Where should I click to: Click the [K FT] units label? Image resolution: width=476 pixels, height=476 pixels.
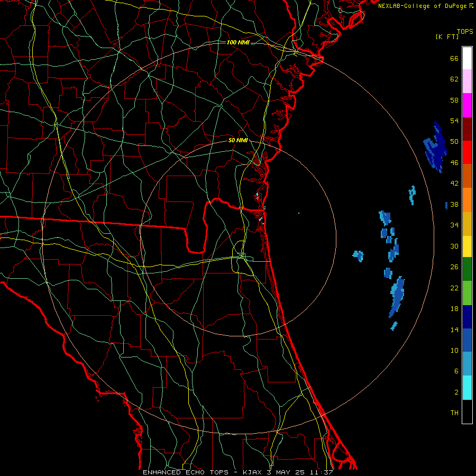447,36
